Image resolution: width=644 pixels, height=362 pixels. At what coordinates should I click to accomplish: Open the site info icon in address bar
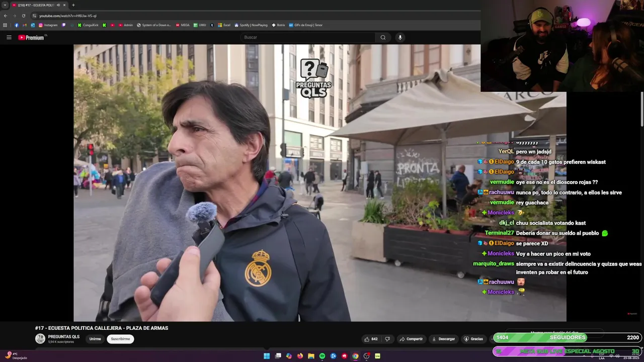click(35, 16)
